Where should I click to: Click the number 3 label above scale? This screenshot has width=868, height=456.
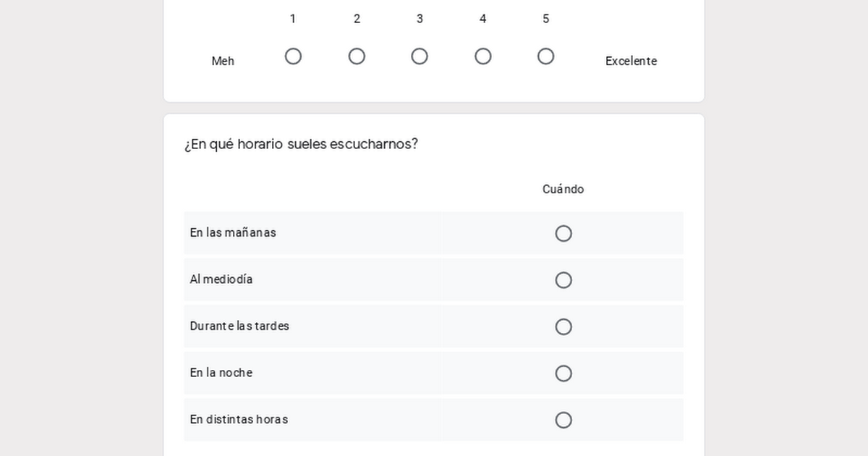[420, 19]
